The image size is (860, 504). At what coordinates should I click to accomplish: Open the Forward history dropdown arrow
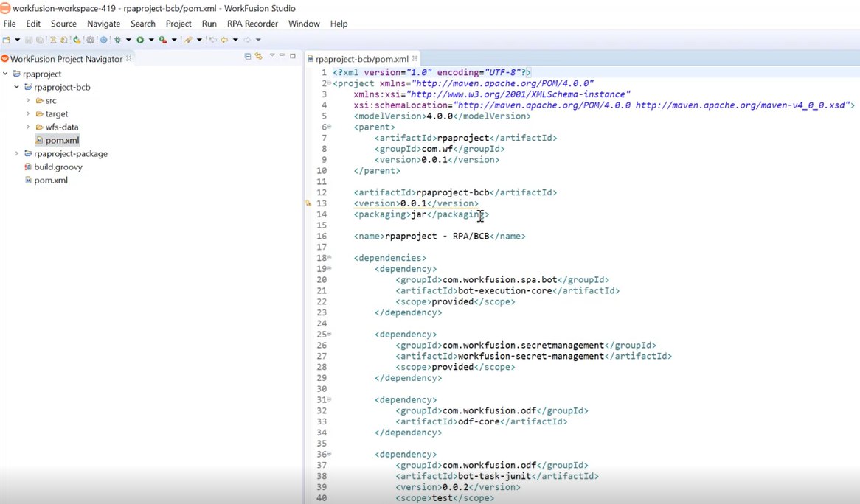point(258,40)
